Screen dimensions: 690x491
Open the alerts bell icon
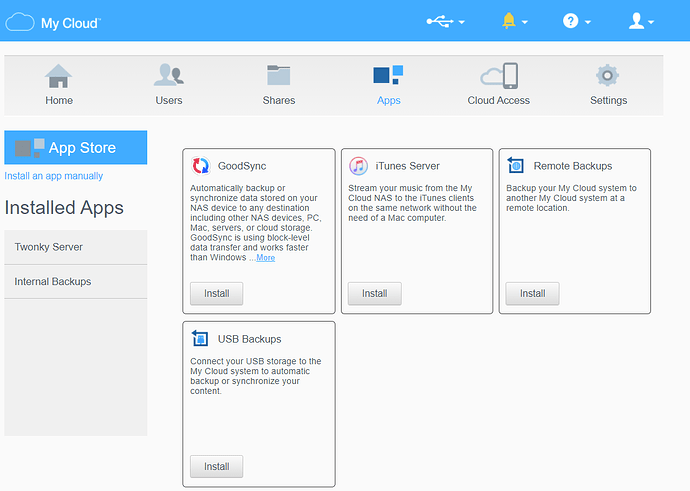point(509,21)
